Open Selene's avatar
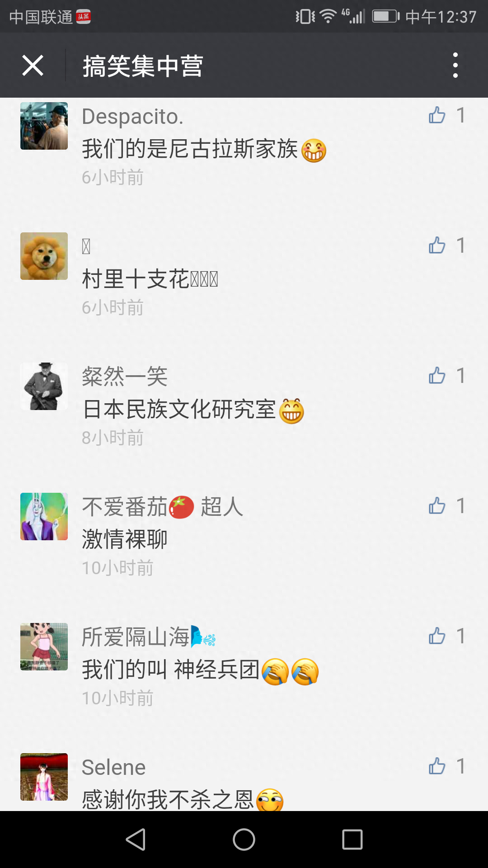Screen dimensions: 488x868 point(44,777)
